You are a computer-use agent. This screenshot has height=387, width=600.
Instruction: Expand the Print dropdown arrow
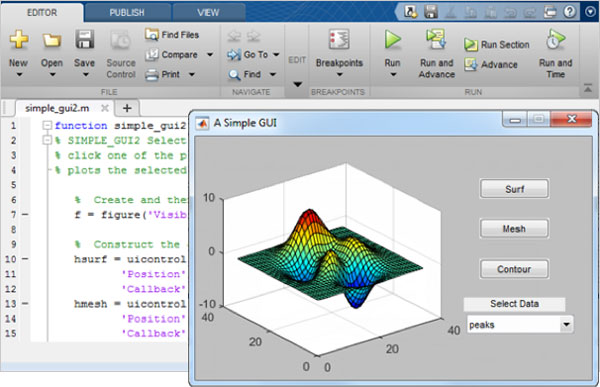pyautogui.click(x=192, y=75)
